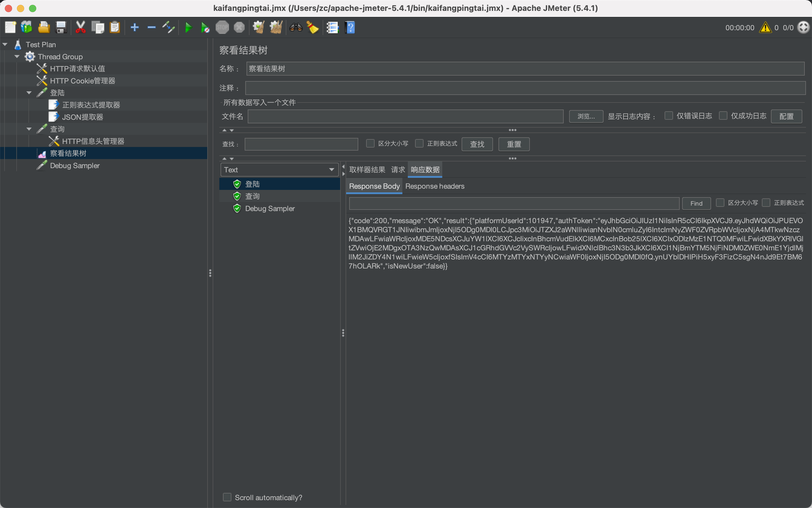
Task: Collapse the Test Plan tree node
Action: coord(5,44)
